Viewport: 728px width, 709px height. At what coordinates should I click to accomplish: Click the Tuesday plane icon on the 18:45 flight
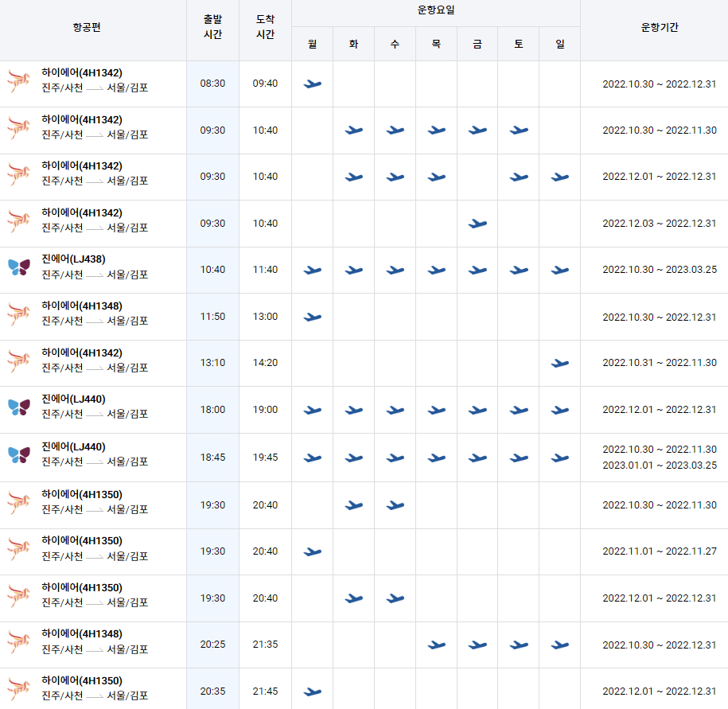tap(354, 458)
